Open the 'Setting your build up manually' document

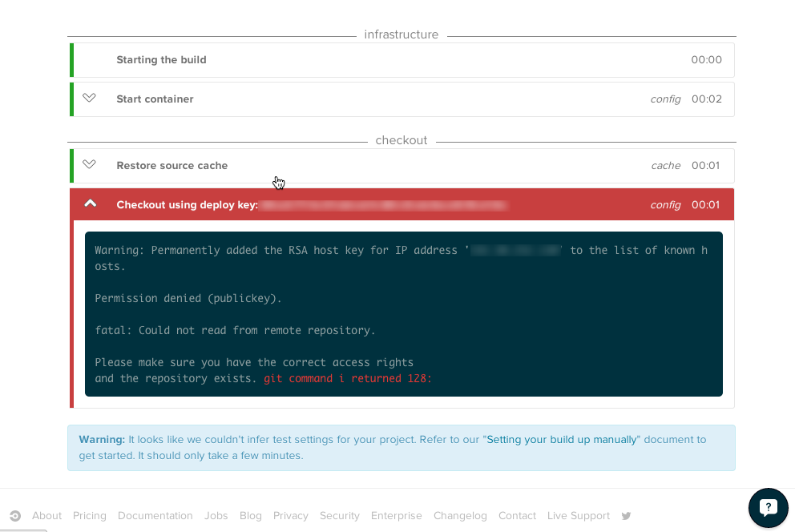(562, 440)
